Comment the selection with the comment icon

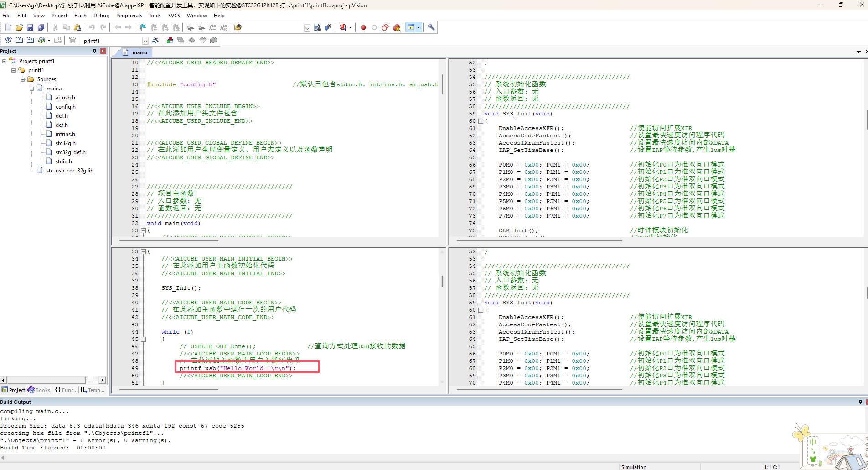coord(212,27)
